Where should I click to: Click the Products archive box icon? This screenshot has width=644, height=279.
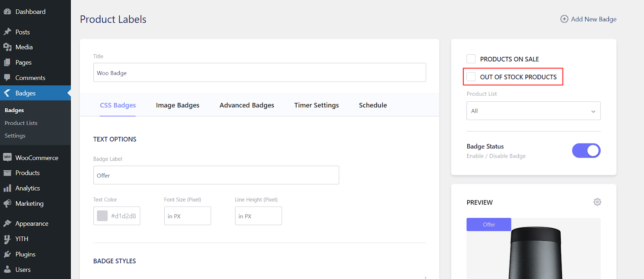coord(7,173)
